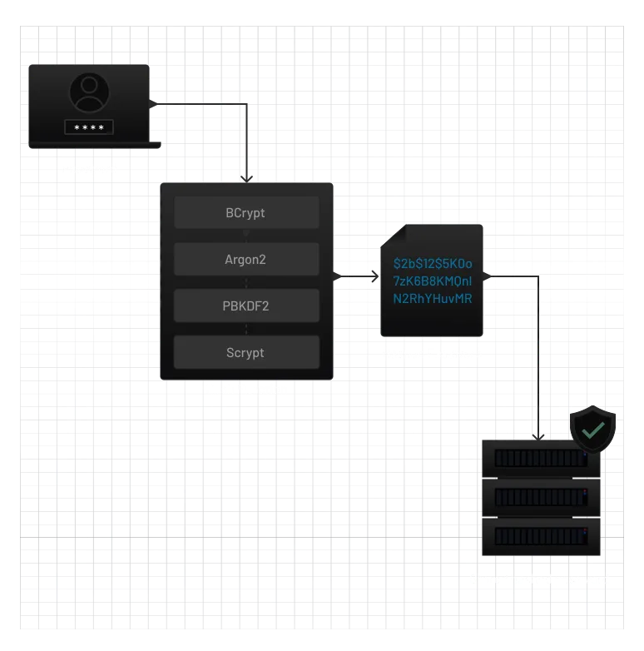The width and height of the screenshot is (644, 651).
Task: Click the connector between BCrypt and Argon2
Action: (x=245, y=236)
